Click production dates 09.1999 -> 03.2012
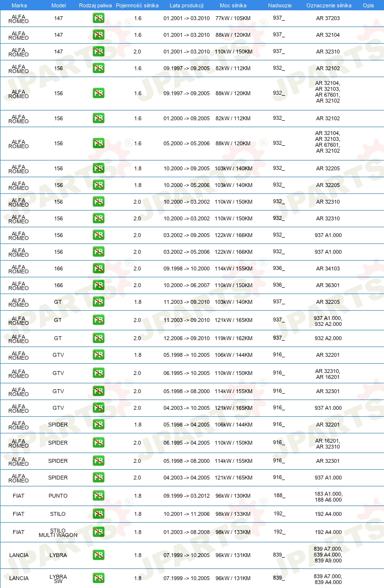 coord(187,496)
